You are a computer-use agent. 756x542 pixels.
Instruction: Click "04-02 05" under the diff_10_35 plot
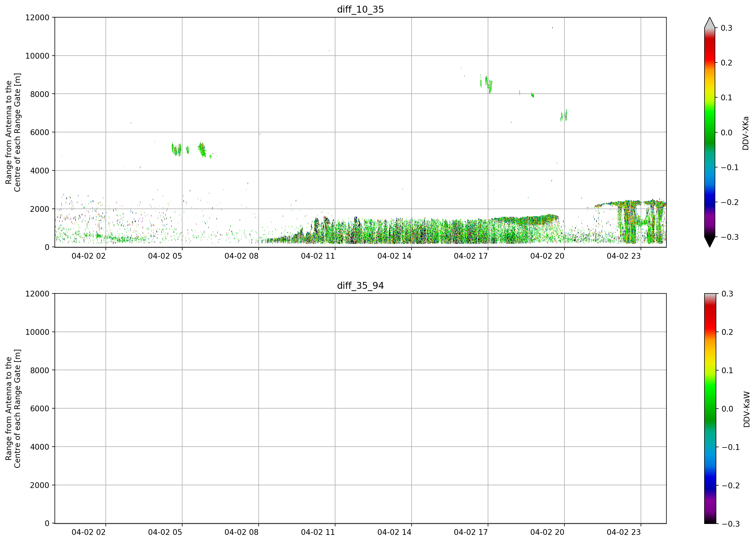pyautogui.click(x=165, y=256)
